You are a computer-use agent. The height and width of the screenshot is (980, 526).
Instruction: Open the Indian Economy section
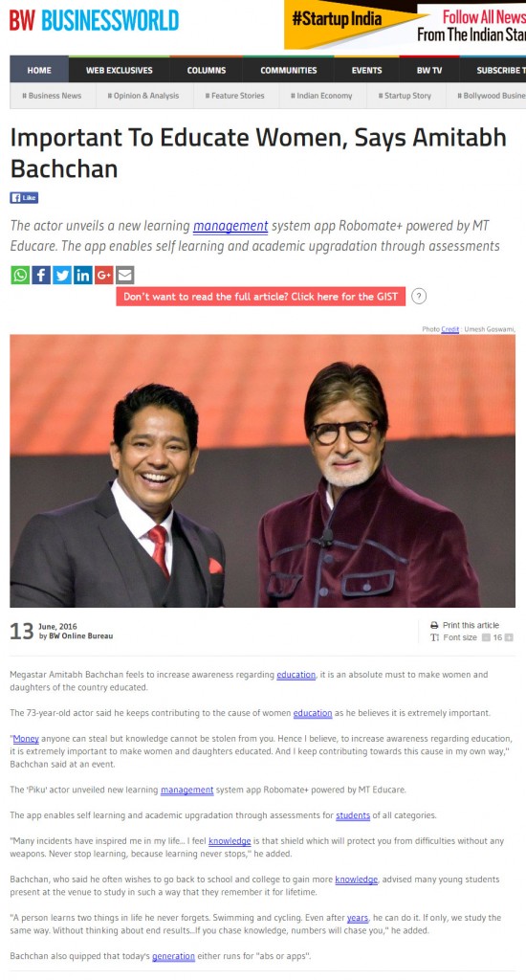(x=321, y=96)
